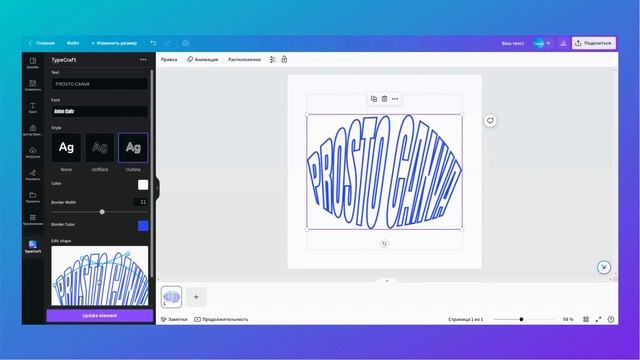Go back to Home in the top bar
The image size is (640, 360).
point(42,43)
